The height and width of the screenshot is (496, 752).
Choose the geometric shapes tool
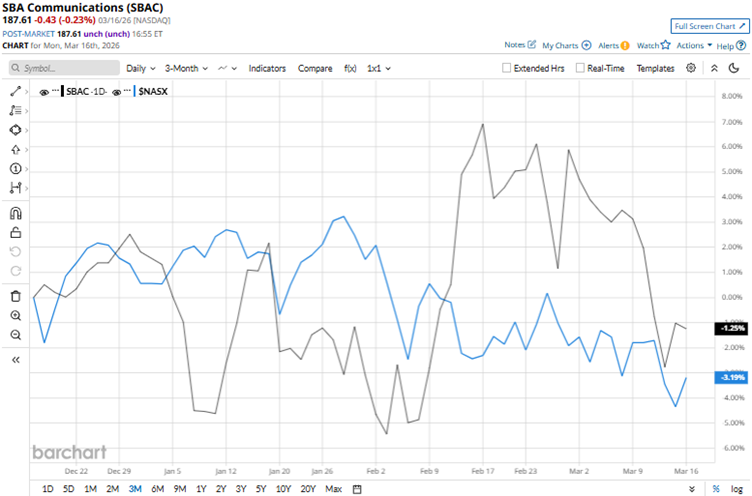coord(15,130)
